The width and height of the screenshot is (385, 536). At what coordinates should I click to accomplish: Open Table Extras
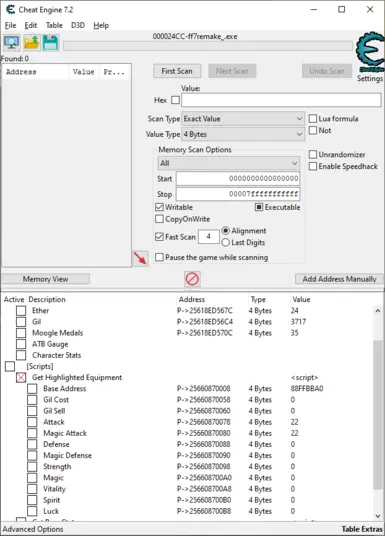click(x=362, y=529)
